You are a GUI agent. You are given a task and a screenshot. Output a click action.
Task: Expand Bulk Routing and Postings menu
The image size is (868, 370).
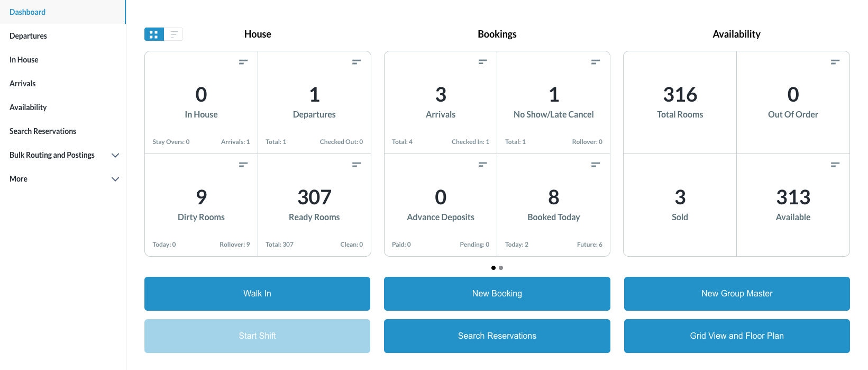[x=115, y=155]
